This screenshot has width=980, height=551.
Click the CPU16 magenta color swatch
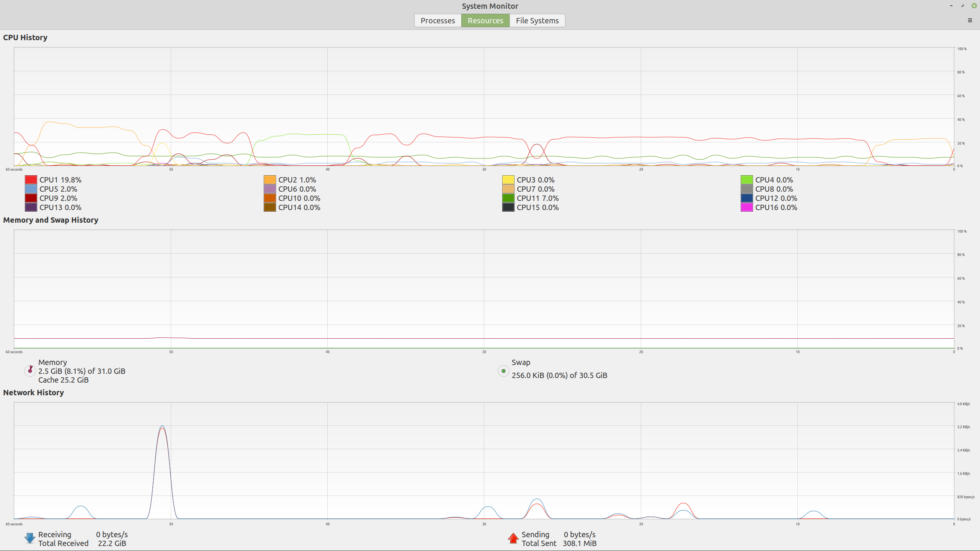click(x=746, y=207)
